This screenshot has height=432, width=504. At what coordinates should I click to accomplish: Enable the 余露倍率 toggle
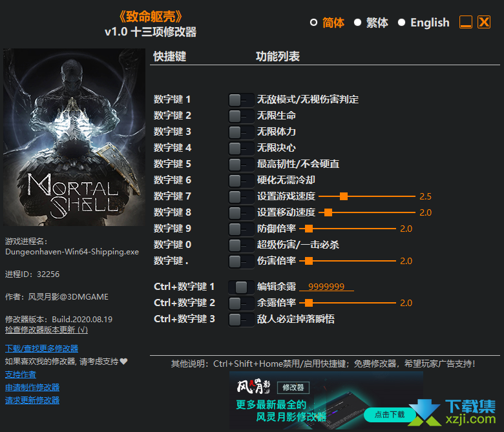pos(241,303)
